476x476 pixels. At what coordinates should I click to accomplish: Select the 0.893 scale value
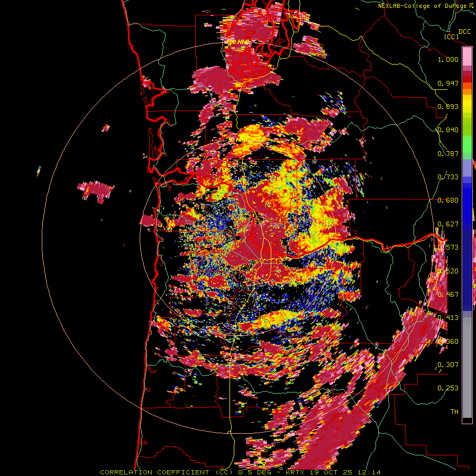click(448, 106)
